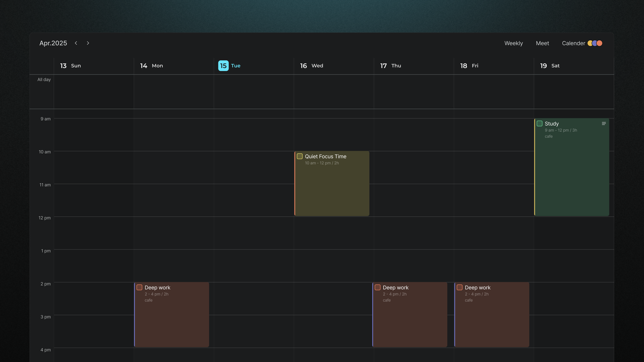
Task: Select the 19 Sat column header
Action: pos(550,66)
